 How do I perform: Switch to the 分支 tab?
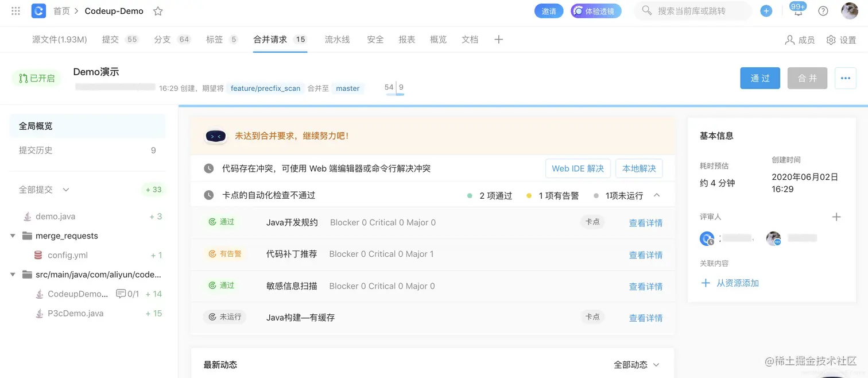(162, 39)
